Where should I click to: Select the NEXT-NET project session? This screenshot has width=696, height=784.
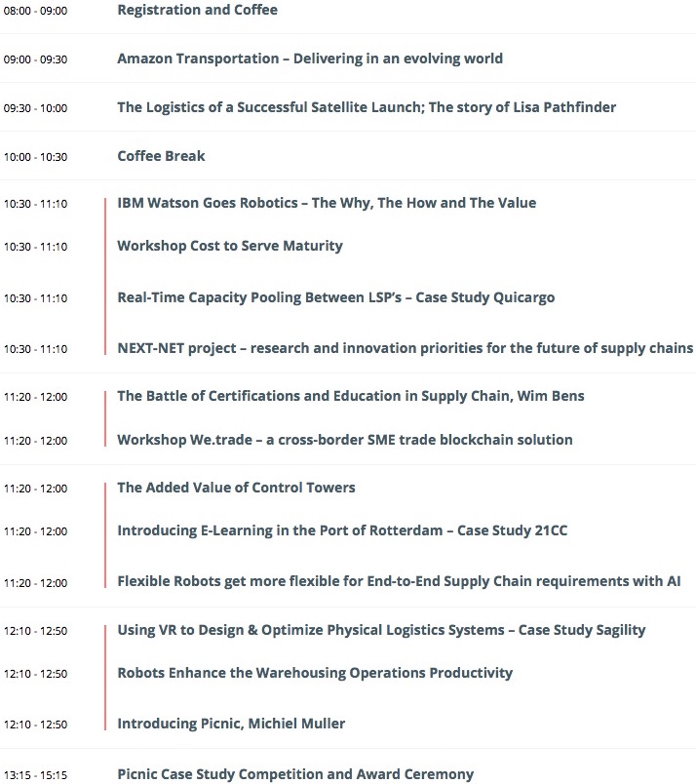(405, 348)
